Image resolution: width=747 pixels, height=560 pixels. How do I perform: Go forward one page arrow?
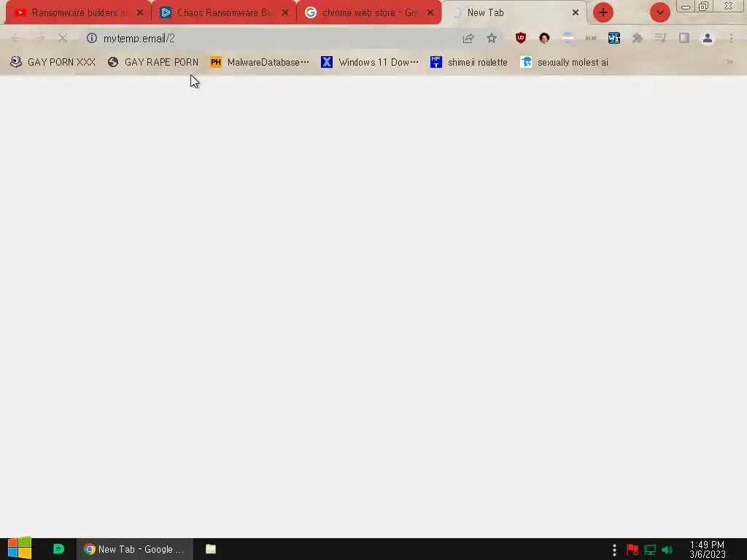pyautogui.click(x=39, y=38)
